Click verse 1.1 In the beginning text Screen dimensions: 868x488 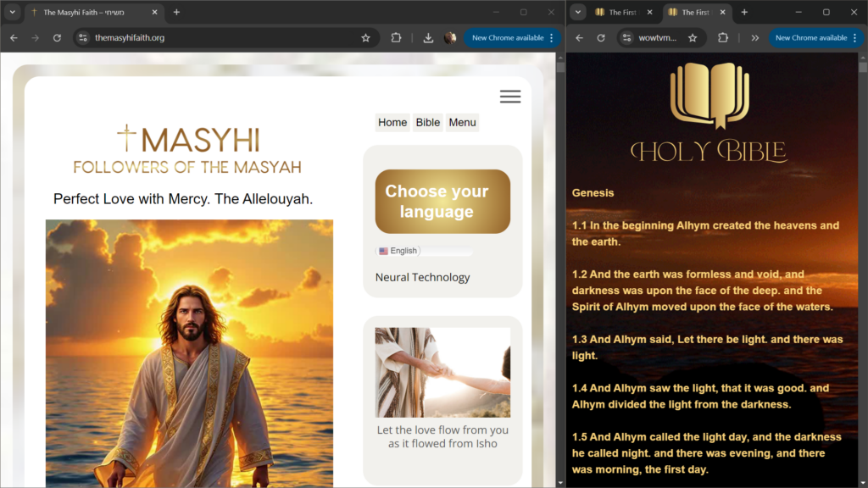tap(705, 234)
